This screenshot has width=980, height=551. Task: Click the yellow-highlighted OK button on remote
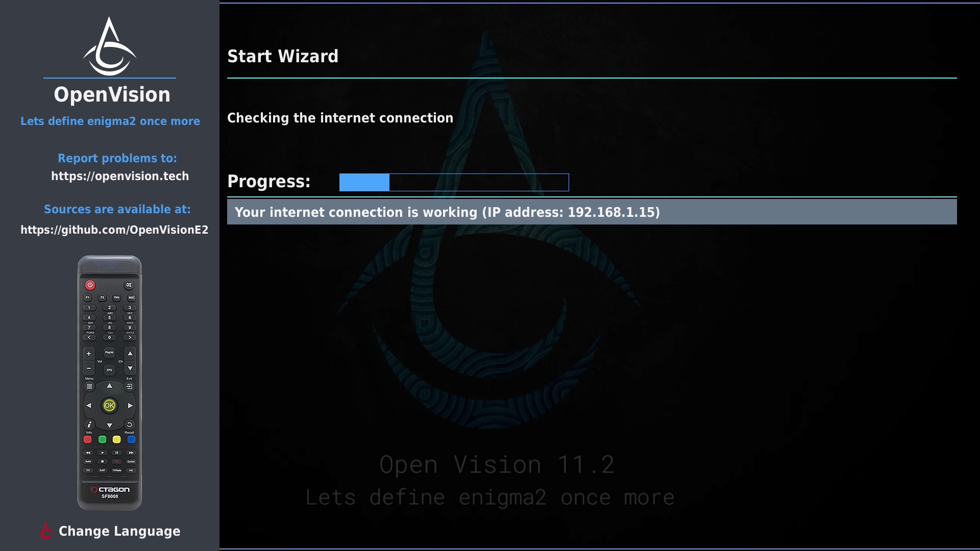pyautogui.click(x=109, y=406)
